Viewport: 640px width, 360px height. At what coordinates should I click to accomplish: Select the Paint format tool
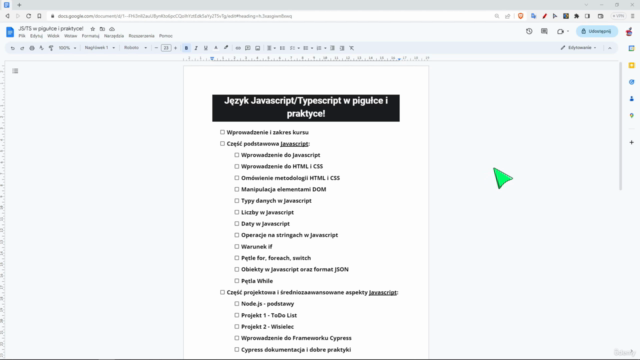point(51,48)
